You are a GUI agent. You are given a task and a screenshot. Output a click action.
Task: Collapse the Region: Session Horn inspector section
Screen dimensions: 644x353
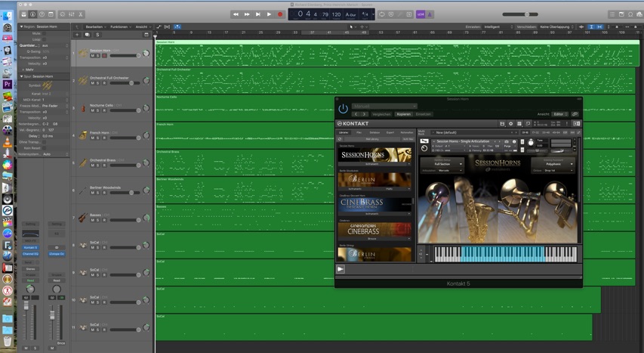tap(21, 26)
